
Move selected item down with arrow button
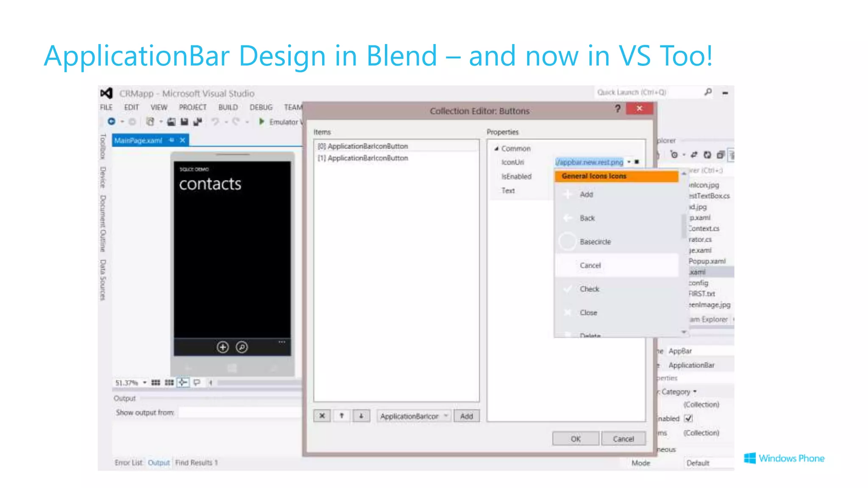[361, 416]
